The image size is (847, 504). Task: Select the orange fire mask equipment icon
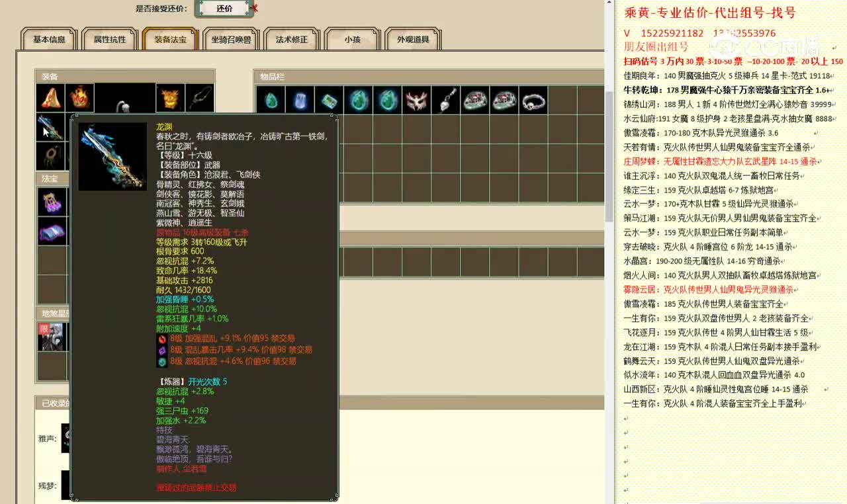[170, 98]
